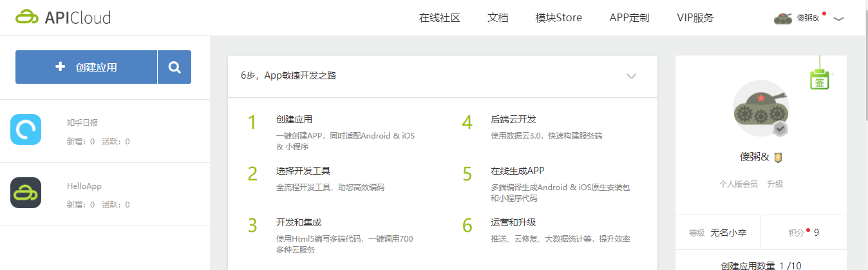Open the 在线社区 menu
The width and height of the screenshot is (868, 270).
[x=440, y=18]
